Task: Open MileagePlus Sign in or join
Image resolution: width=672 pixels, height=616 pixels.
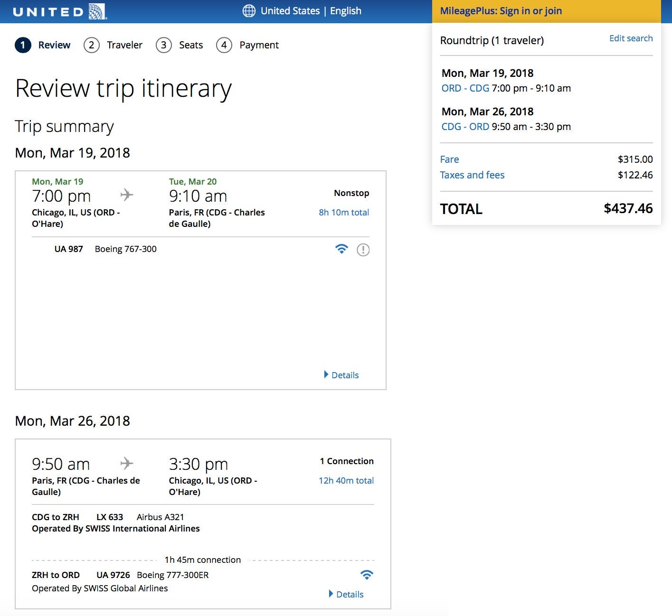Action: (501, 11)
